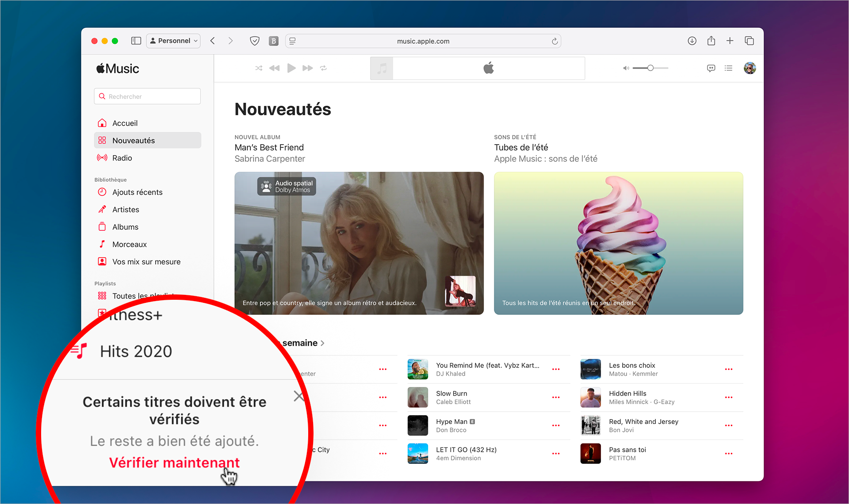Click the Man's Best Friend title link
This screenshot has height=504, width=849.
[x=269, y=147]
